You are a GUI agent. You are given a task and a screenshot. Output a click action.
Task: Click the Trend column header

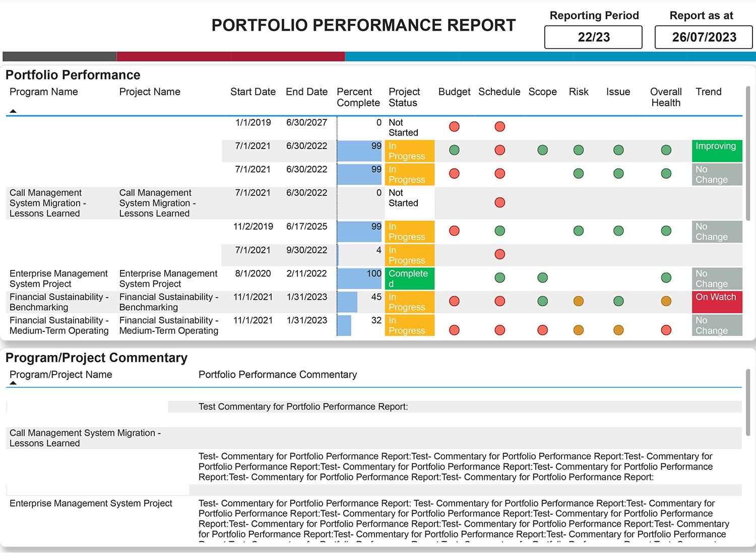click(x=708, y=92)
